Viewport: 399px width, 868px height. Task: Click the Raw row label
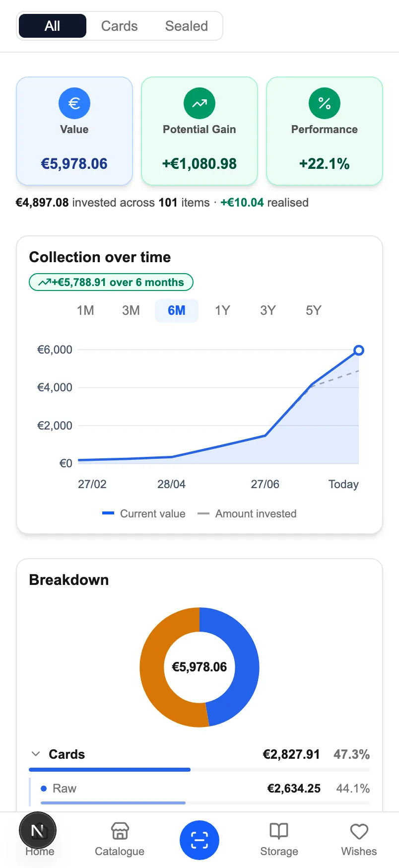65,789
